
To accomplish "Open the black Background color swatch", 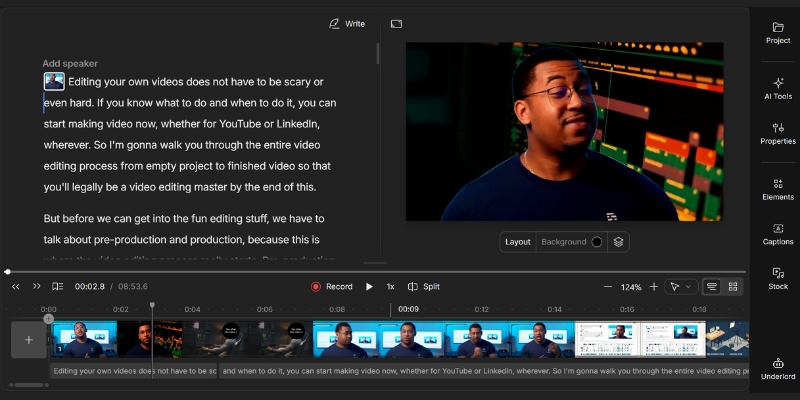I will 596,242.
